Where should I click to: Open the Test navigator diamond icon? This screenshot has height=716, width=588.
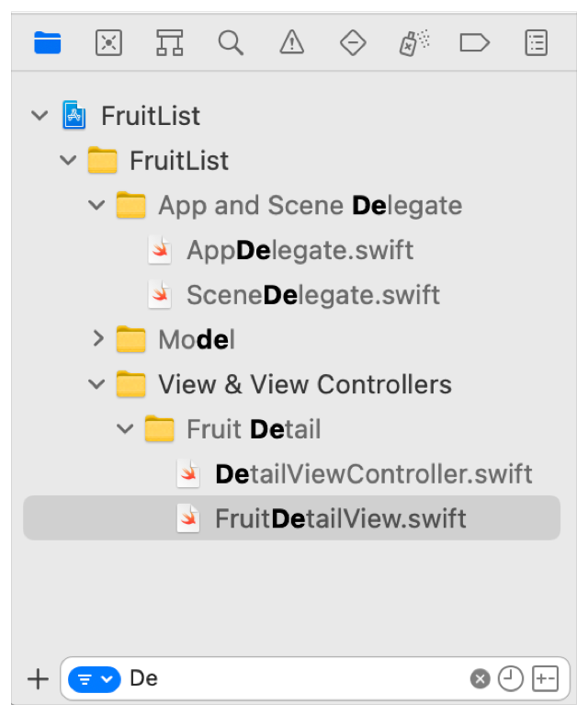(x=353, y=42)
